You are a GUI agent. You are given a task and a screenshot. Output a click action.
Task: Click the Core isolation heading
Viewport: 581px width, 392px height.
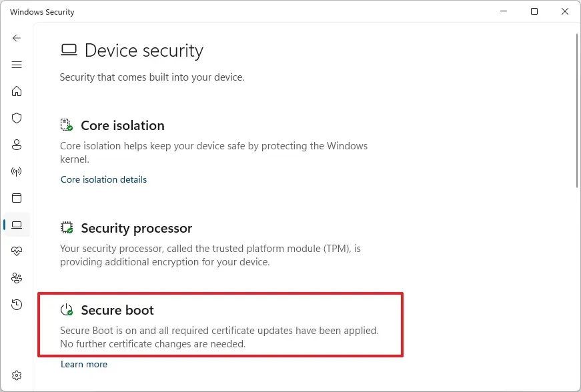[x=123, y=125]
